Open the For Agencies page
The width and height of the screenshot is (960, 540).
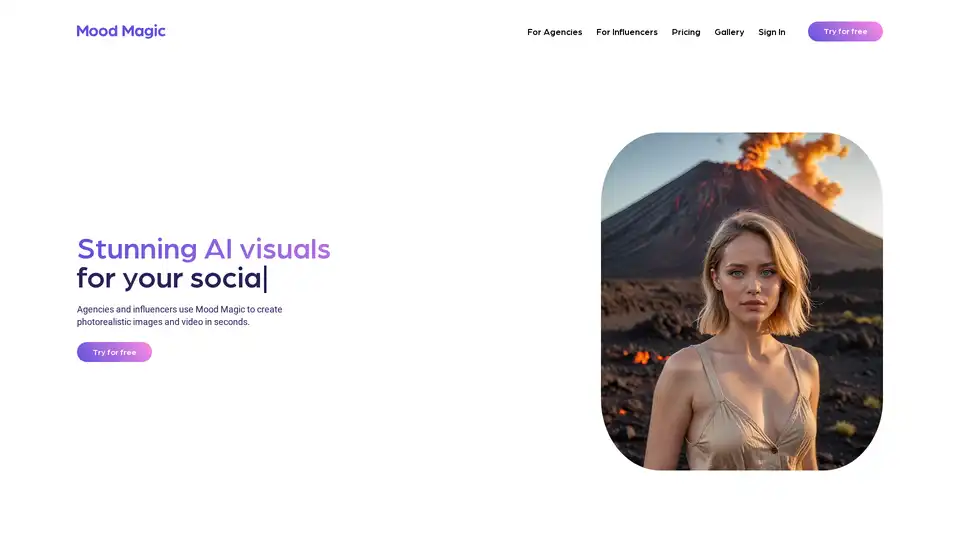(x=554, y=32)
